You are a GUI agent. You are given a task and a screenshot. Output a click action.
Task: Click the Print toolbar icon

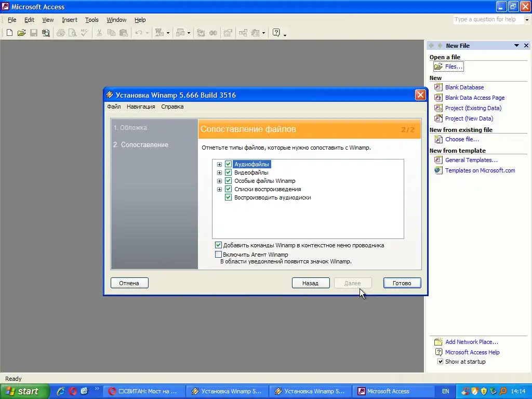[x=61, y=33]
